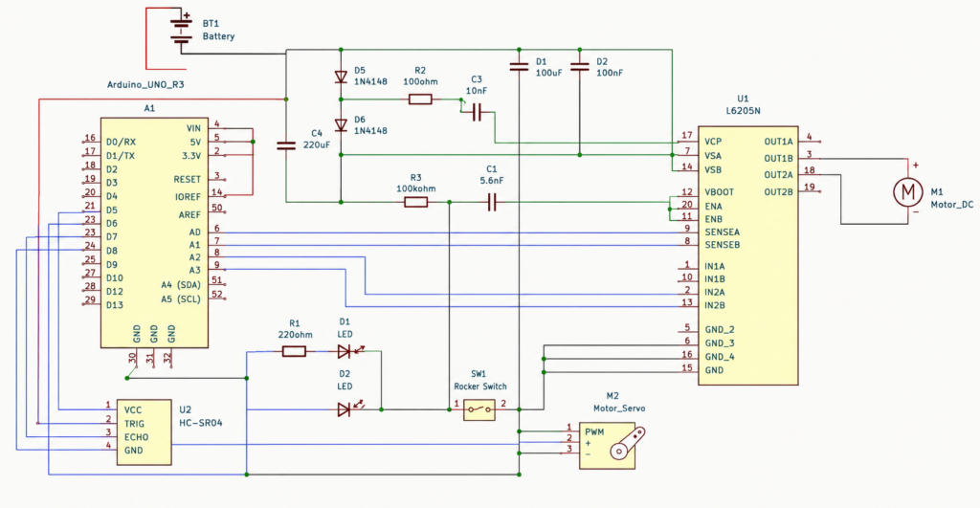This screenshot has height=508, width=980.
Task: Click the Rocker Switch label
Action: (480, 387)
